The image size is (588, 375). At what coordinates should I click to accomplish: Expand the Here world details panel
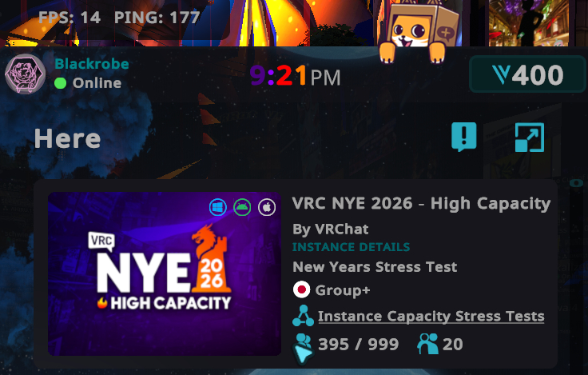[530, 138]
